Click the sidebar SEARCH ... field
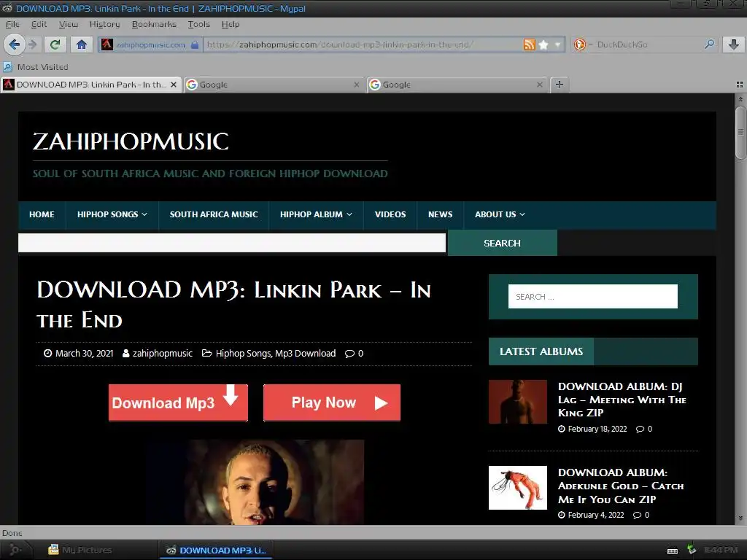The image size is (747, 560). 592,297
